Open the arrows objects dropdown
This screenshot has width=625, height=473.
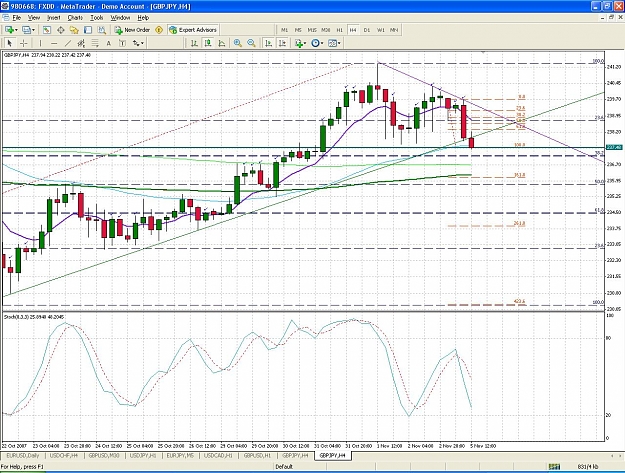pos(138,43)
